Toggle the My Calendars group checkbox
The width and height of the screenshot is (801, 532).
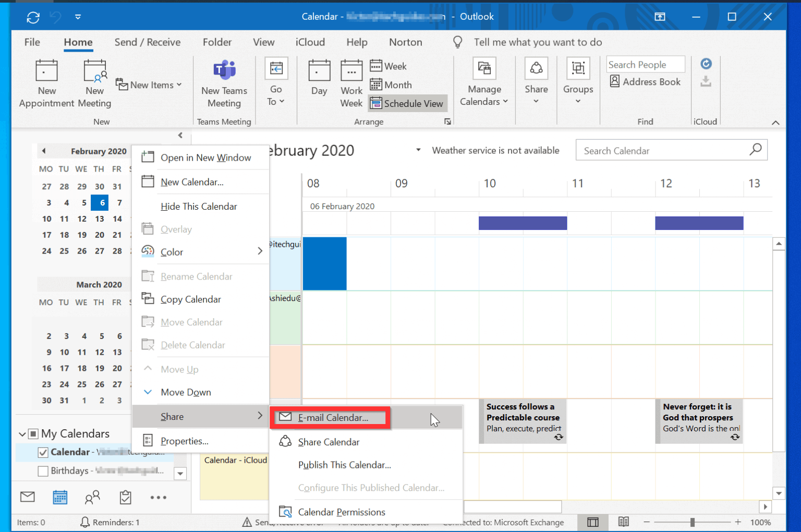33,434
